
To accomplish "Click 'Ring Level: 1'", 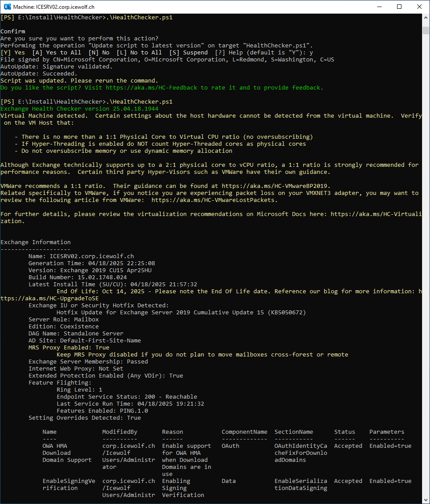I will click(x=79, y=390).
